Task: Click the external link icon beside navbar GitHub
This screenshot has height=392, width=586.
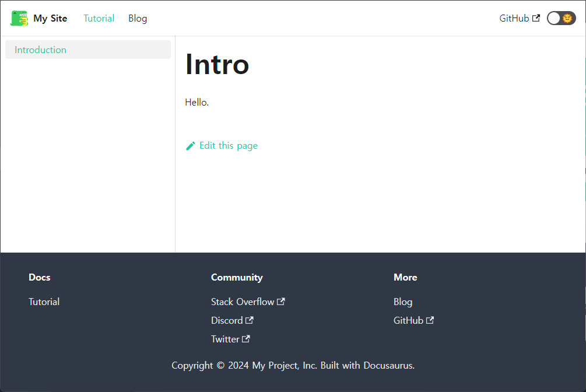Action: click(536, 18)
